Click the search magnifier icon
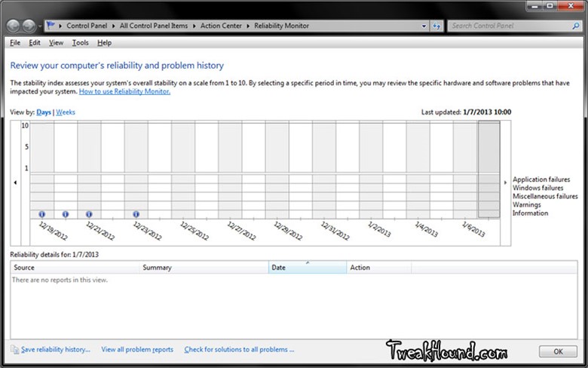Viewport: 588px width, 368px height. 576,26
